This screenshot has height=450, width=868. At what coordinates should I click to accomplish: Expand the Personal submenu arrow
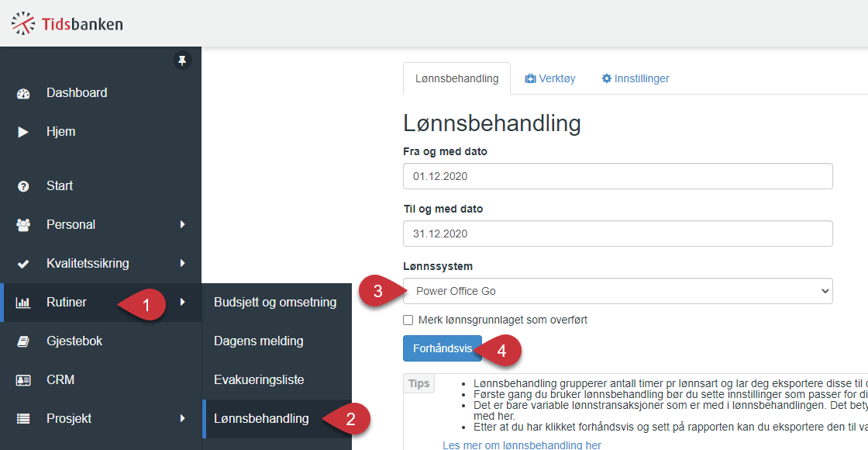[183, 224]
